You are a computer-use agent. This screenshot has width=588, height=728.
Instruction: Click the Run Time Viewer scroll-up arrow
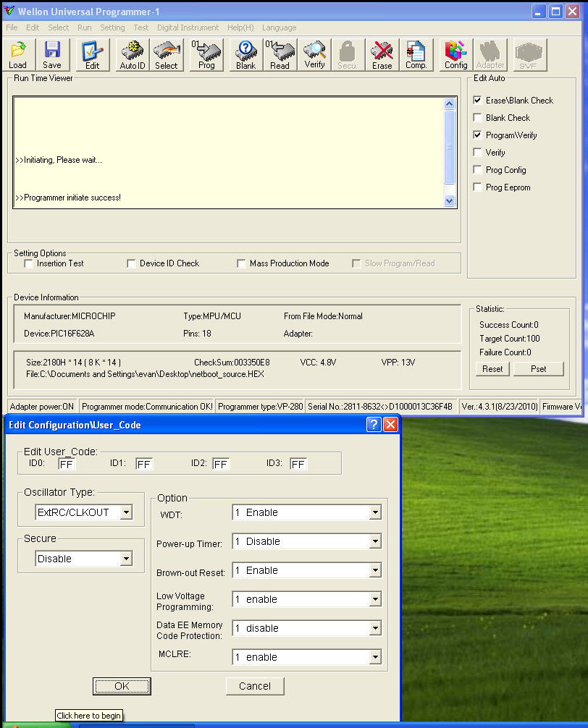coord(449,103)
